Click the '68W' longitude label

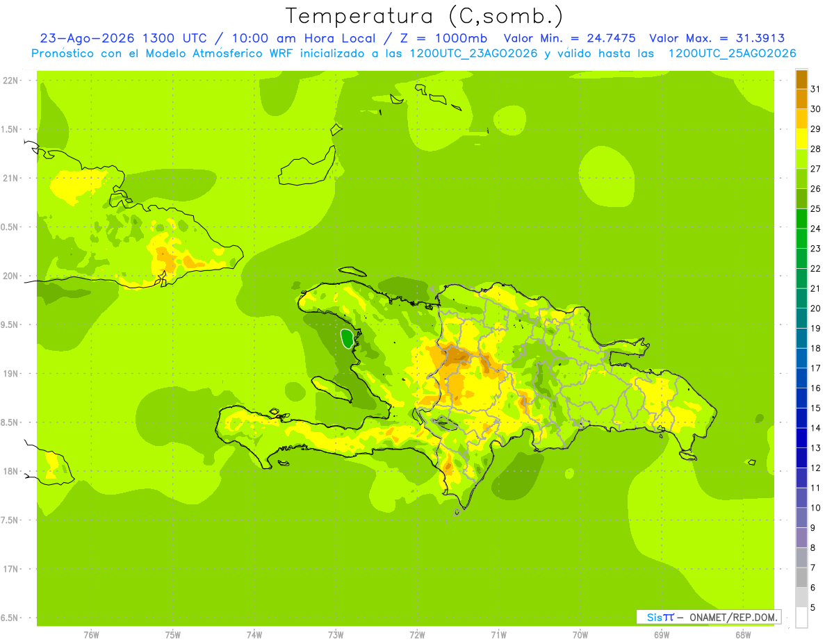pyautogui.click(x=743, y=636)
